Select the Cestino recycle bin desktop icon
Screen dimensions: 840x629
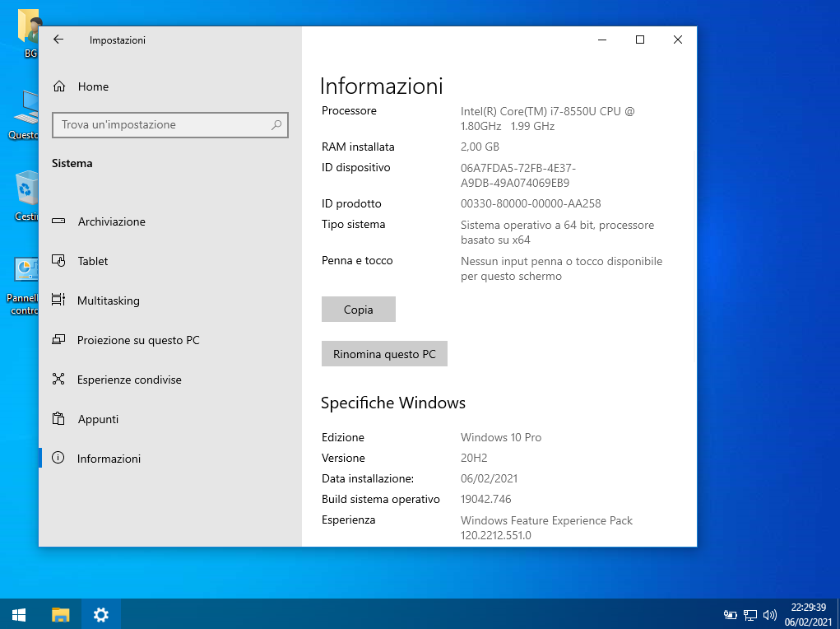26,196
